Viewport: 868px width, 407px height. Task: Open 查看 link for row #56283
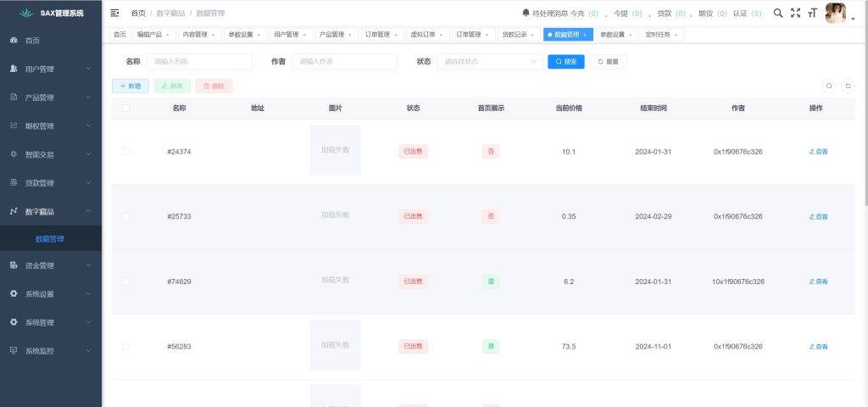point(818,347)
